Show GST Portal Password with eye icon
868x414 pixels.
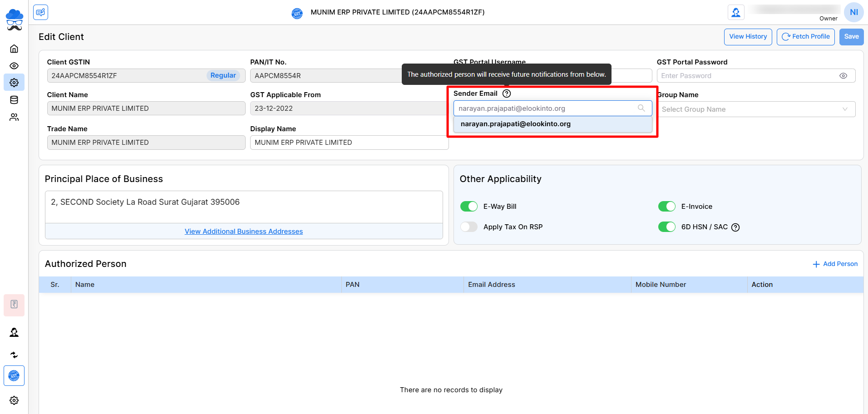point(843,76)
